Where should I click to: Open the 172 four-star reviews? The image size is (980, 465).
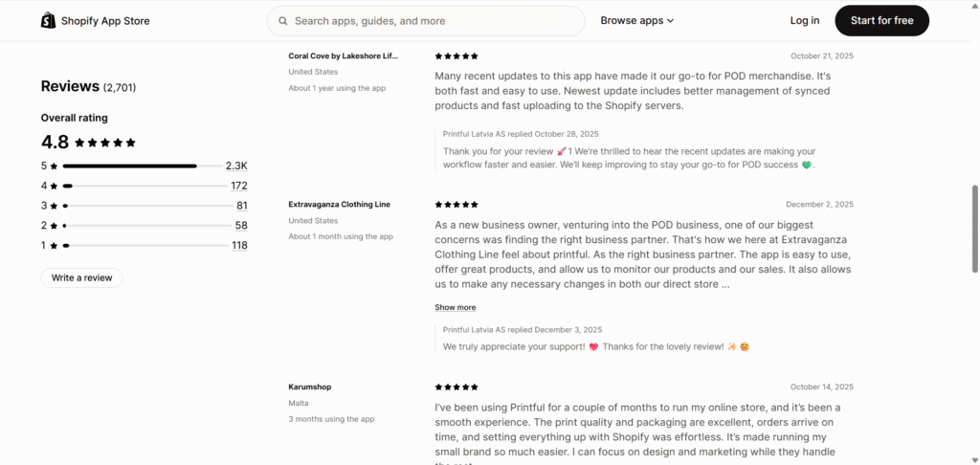click(238, 186)
